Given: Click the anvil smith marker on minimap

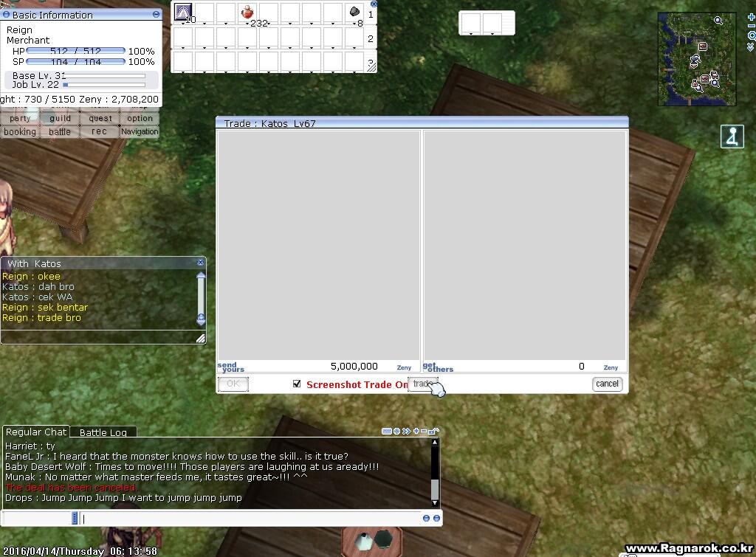Looking at the screenshot, I should coord(695,60).
